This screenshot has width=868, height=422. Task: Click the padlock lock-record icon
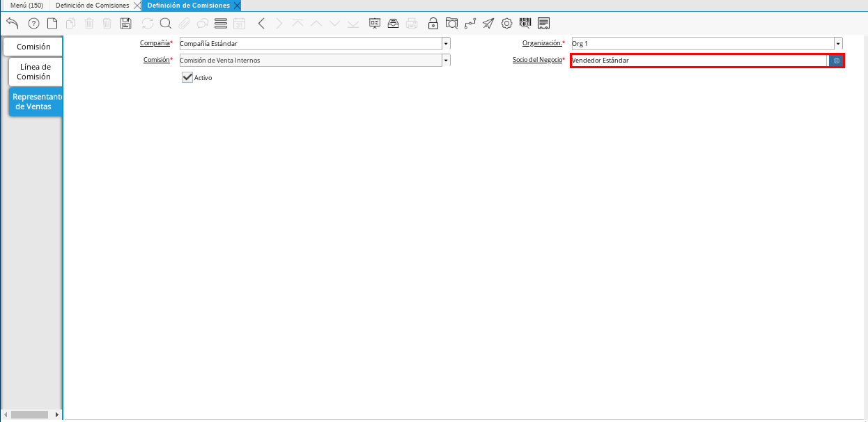pos(433,23)
